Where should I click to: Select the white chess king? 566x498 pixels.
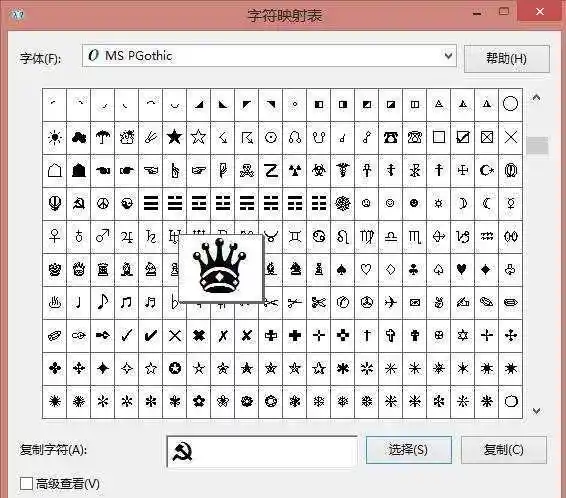55,270
